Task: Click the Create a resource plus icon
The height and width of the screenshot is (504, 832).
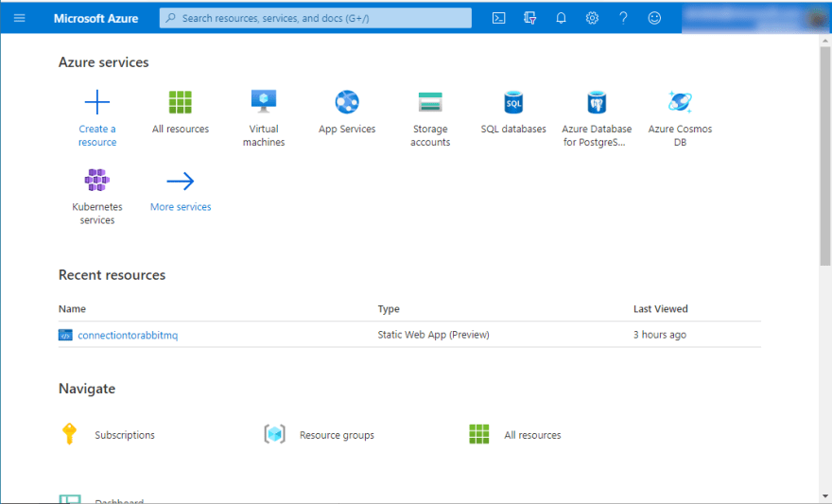Action: [97, 102]
